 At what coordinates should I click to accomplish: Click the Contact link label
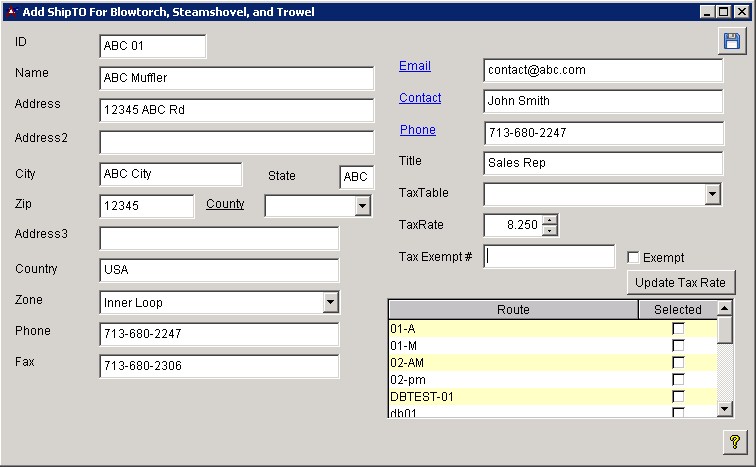(420, 98)
